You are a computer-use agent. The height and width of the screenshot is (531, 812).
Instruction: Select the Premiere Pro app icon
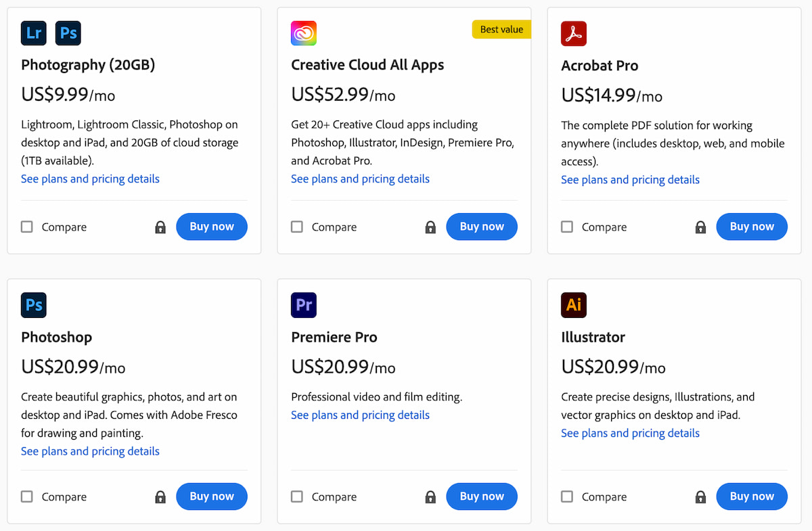point(303,305)
